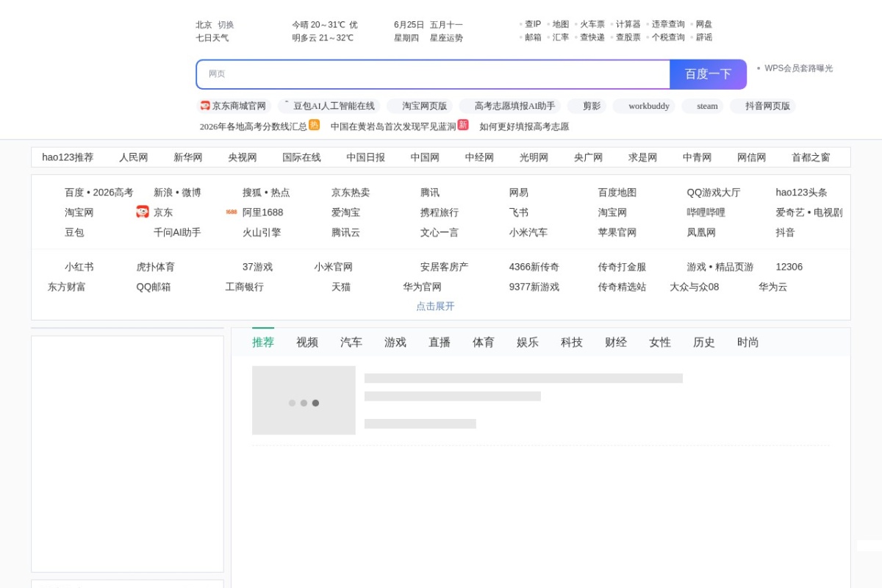Open 华为官网 site link
Viewport: 882px width, 588px height.
(422, 287)
